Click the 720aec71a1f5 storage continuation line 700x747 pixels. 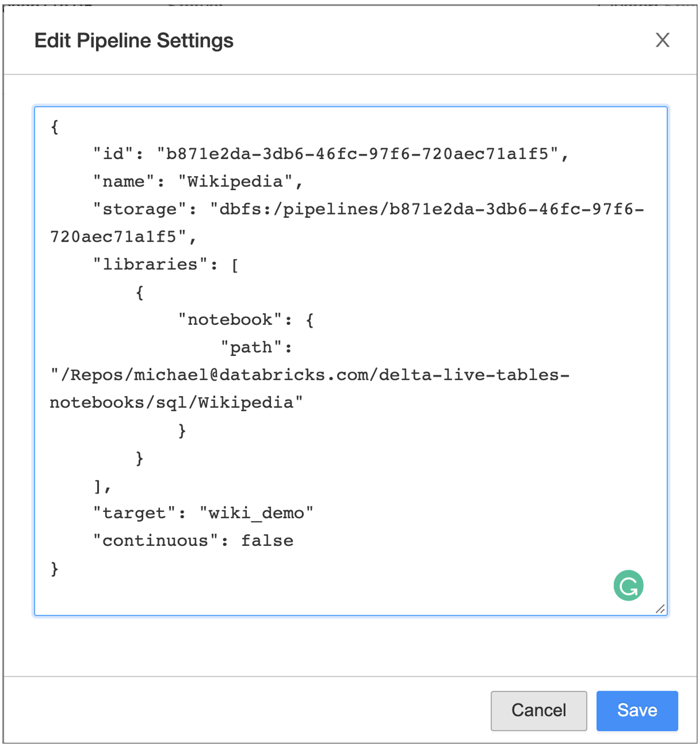tap(123, 237)
